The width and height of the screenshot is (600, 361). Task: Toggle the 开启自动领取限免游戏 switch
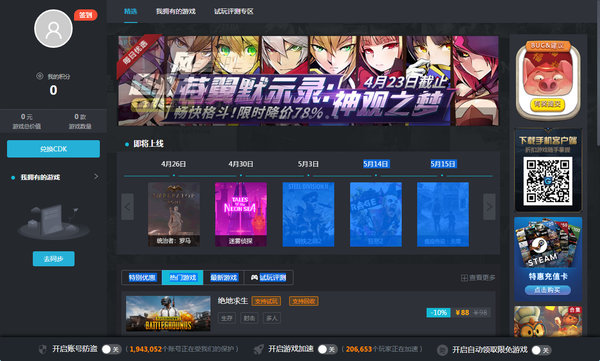(541, 350)
